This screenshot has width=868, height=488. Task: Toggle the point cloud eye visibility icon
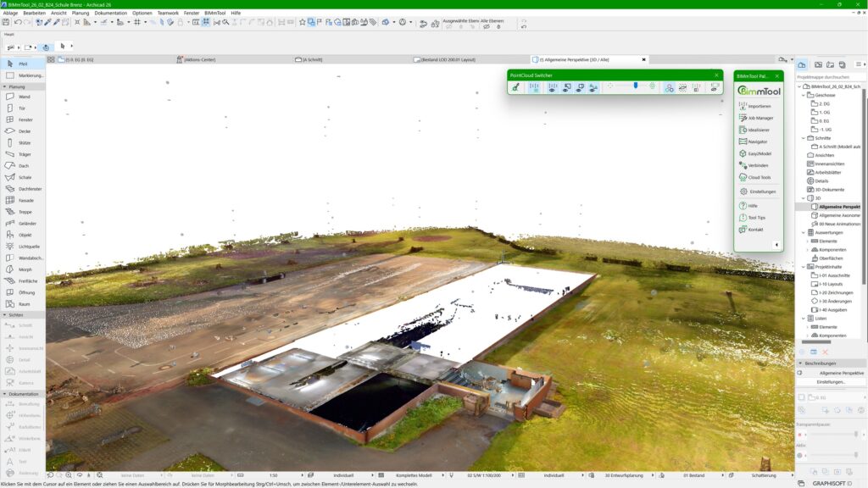552,88
